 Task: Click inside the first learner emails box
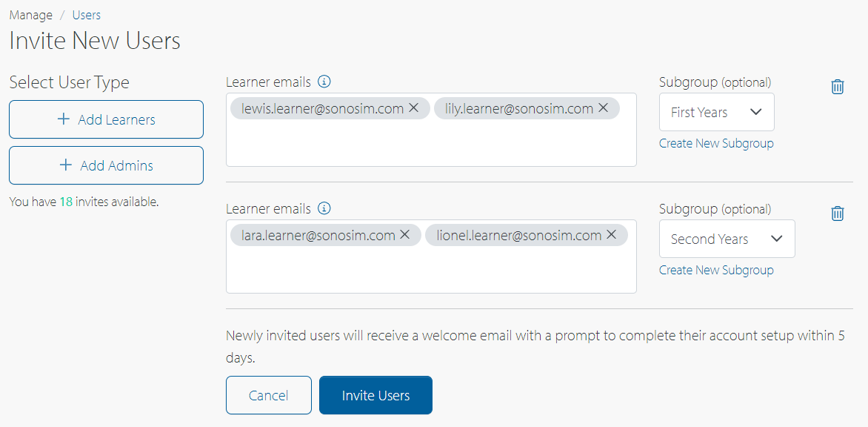[x=430, y=145]
